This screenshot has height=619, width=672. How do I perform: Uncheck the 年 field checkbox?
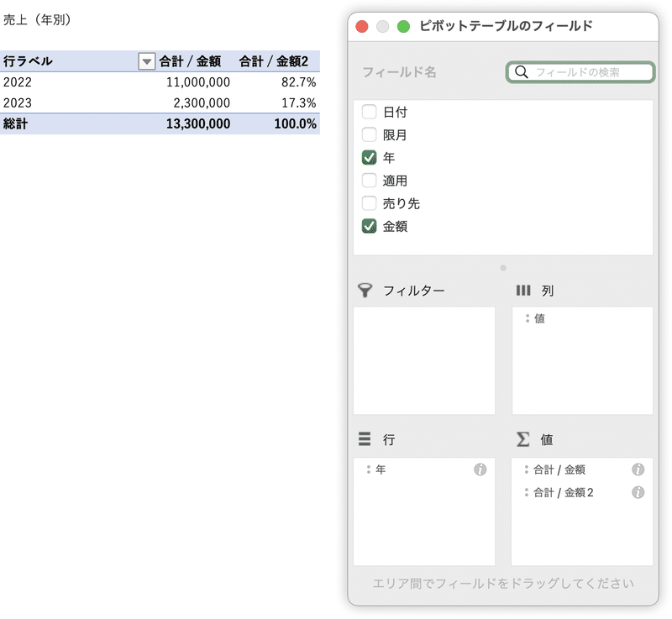tap(369, 158)
